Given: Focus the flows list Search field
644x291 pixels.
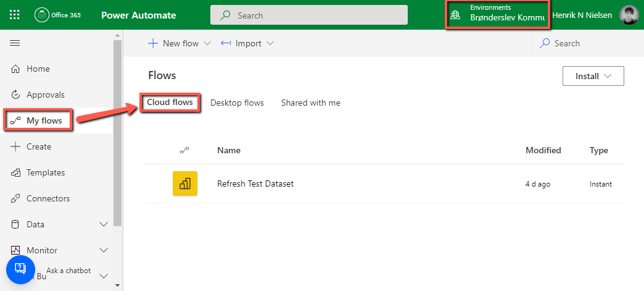Looking at the screenshot, I should tap(588, 43).
